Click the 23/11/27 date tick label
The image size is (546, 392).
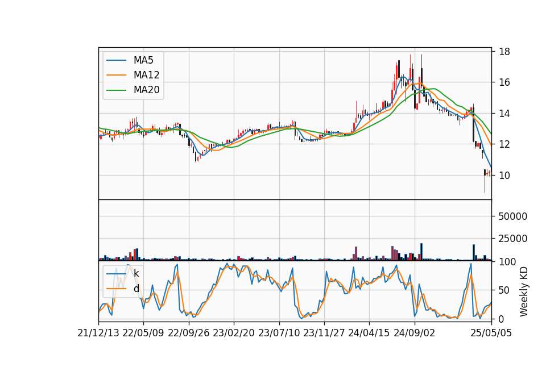click(x=324, y=333)
